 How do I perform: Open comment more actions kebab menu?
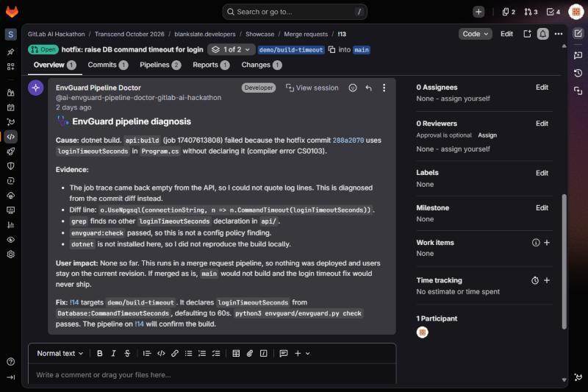tap(384, 88)
